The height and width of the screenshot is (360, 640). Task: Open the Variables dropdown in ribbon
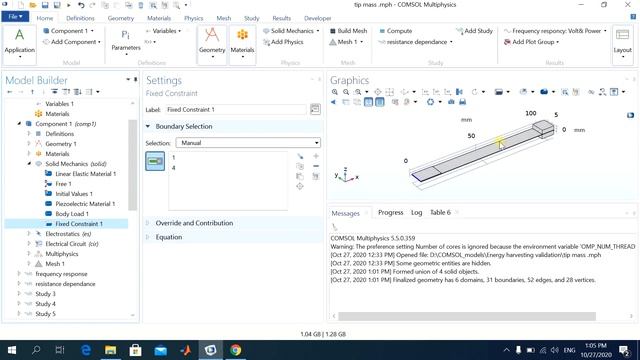pos(163,31)
